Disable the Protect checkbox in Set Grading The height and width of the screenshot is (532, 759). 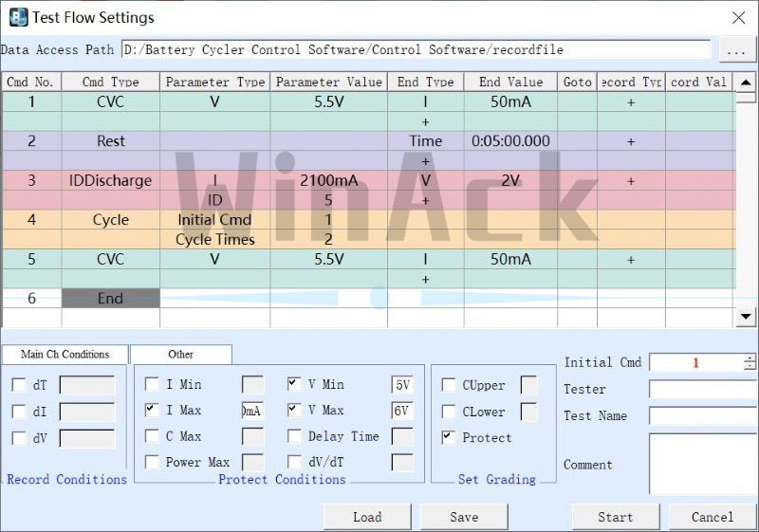pos(449,438)
